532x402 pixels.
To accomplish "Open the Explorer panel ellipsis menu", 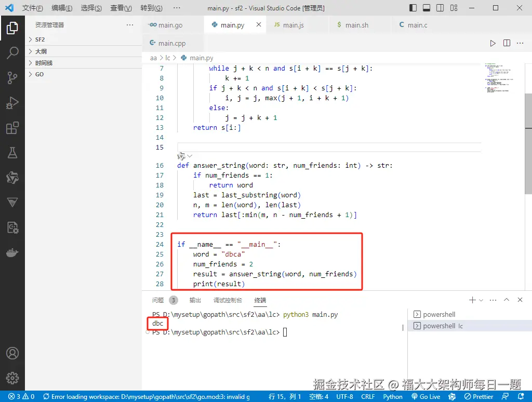I will pyautogui.click(x=129, y=25).
